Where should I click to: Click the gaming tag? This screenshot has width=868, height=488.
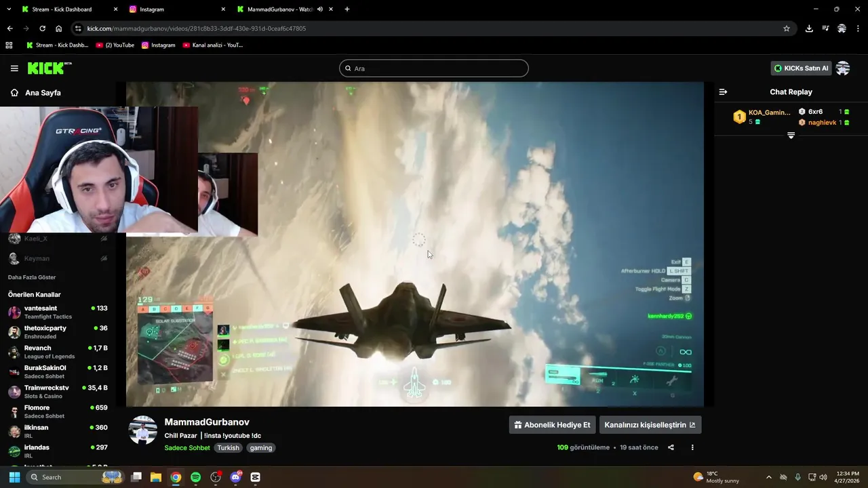[x=260, y=448]
